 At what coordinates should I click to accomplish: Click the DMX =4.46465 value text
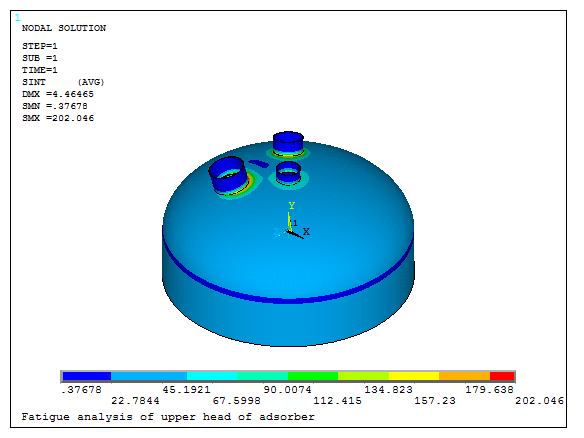click(58, 94)
